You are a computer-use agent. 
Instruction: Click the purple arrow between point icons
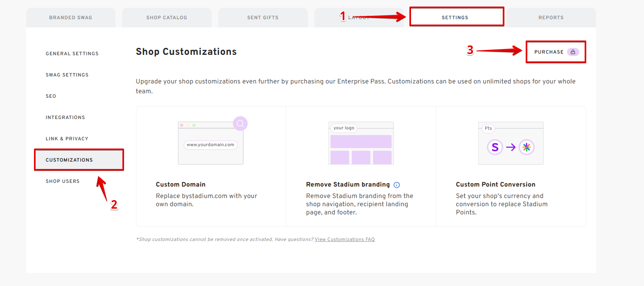click(x=511, y=147)
